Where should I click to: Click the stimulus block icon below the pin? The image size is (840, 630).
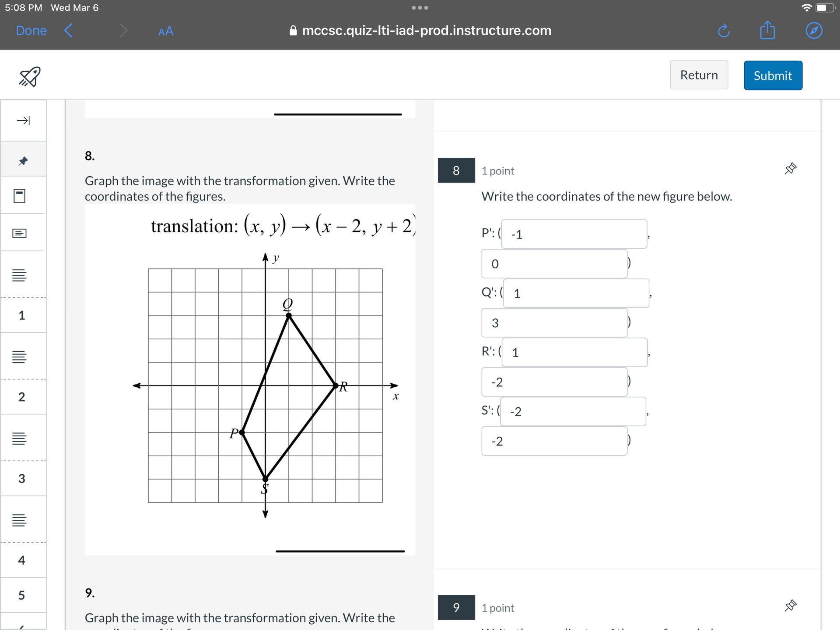click(x=20, y=196)
